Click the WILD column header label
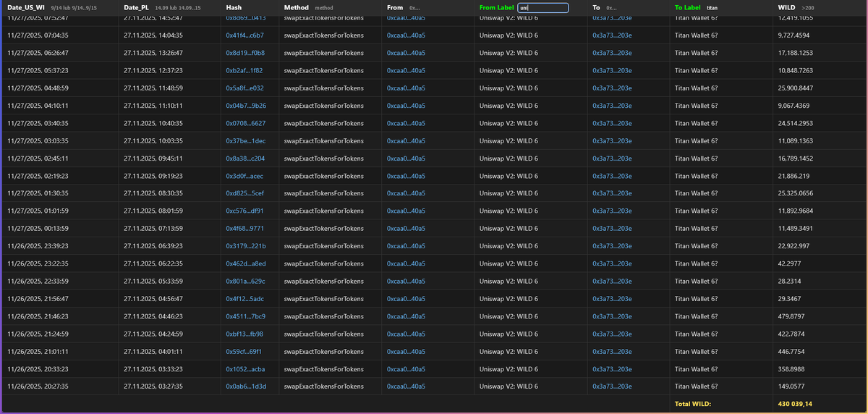The height and width of the screenshot is (414, 868). pos(786,8)
